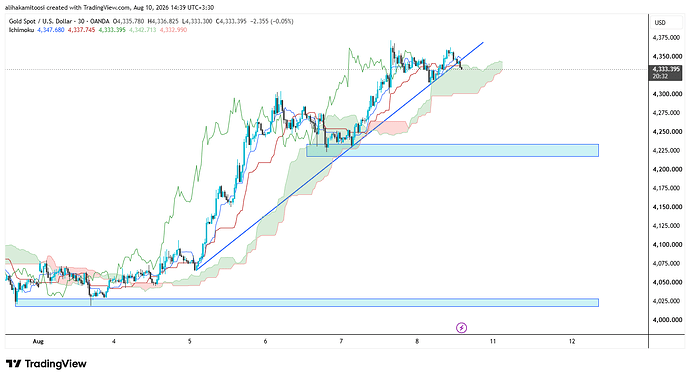Click the 4,025.000 price axis label
The image size is (690, 379).
tap(666, 301)
